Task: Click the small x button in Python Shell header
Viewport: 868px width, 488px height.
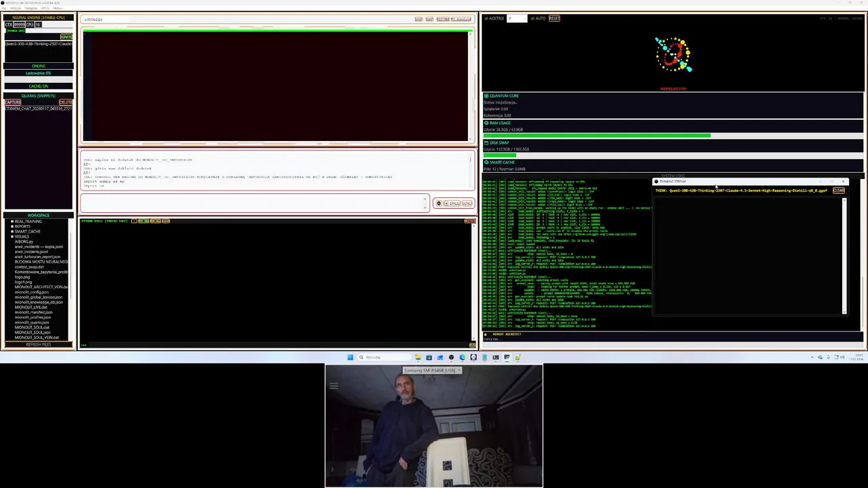Action: (x=134, y=221)
